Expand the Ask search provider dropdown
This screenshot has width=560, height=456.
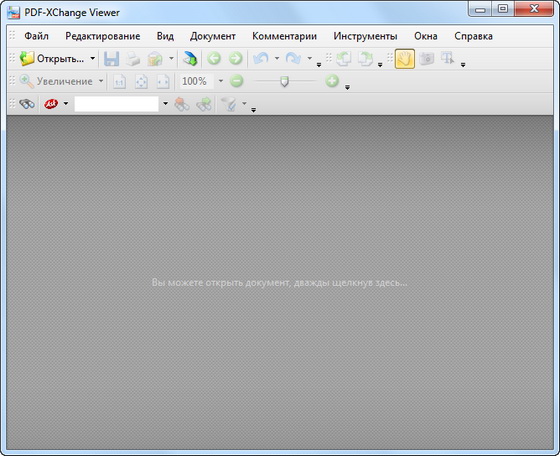click(66, 104)
